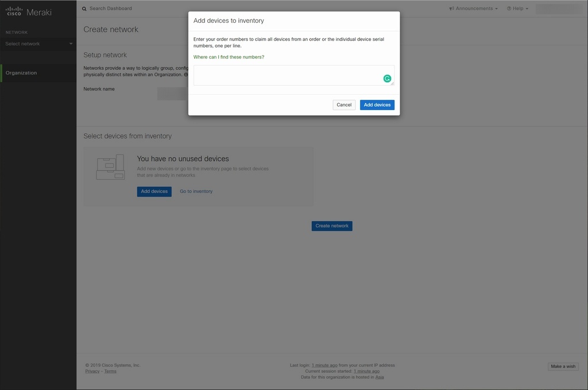This screenshot has width=588, height=390.
Task: Click the 'Create network' page heading
Action: click(111, 30)
